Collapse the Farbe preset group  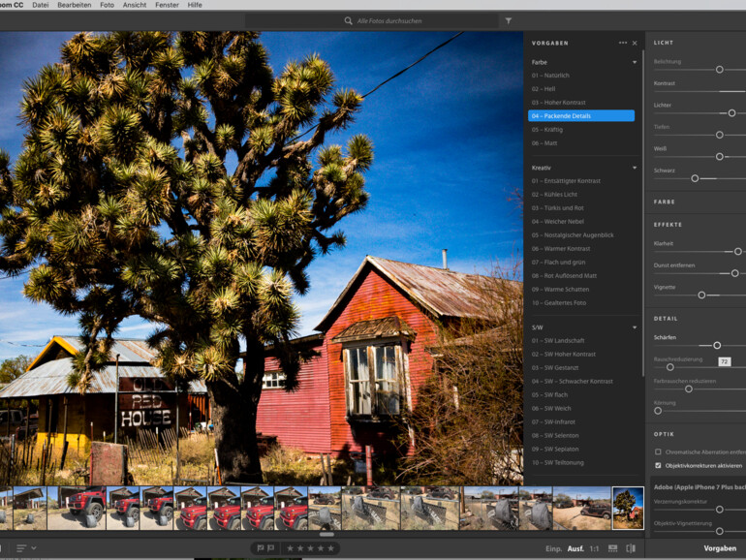click(x=635, y=62)
